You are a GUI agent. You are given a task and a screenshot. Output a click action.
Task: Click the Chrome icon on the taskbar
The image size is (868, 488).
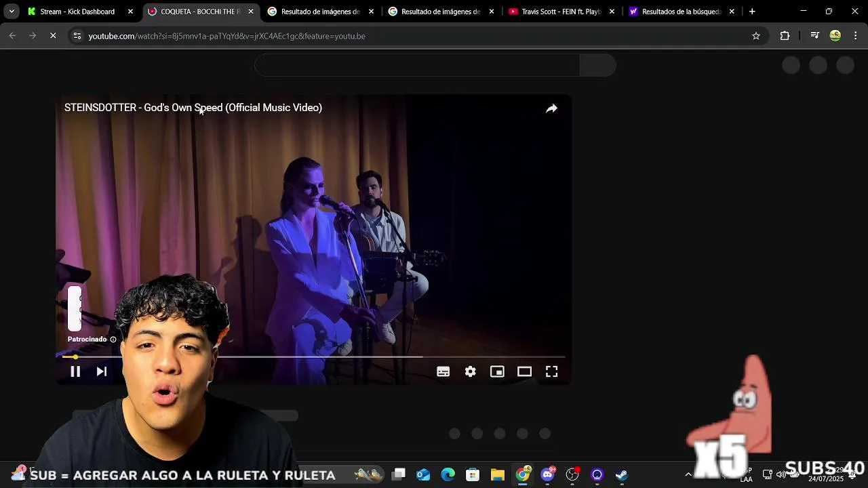[x=523, y=474]
